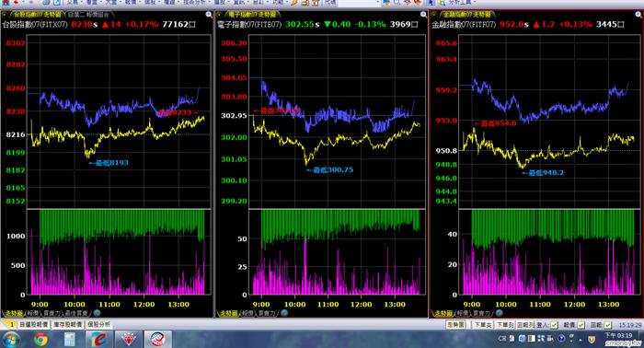644x348 pixels.
Task: Click the CH language indicator in tray
Action: click(502, 339)
